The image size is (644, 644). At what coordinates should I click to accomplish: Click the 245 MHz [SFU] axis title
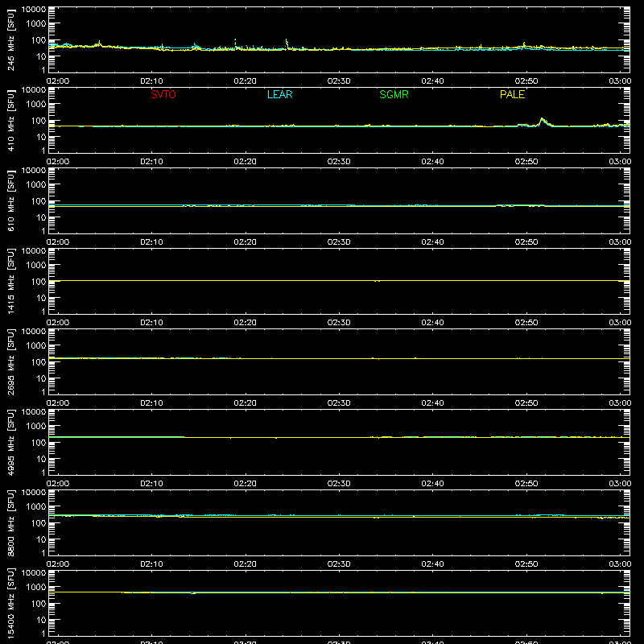[x=10, y=39]
